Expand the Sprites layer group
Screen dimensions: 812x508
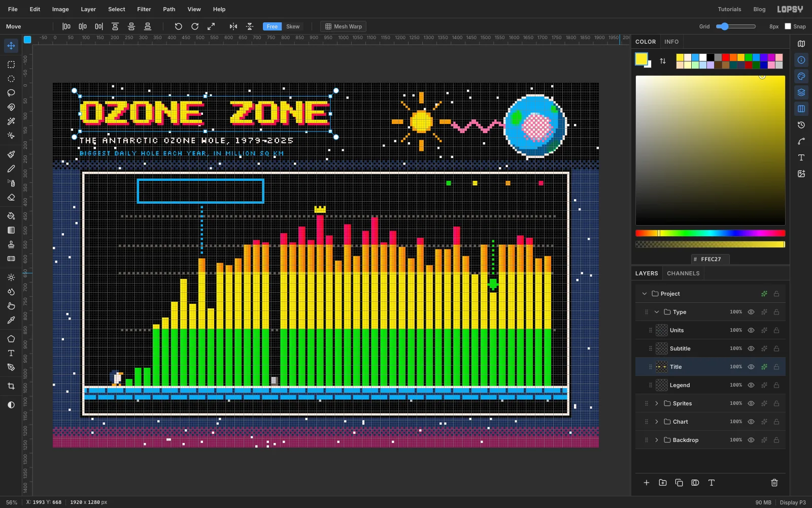click(x=657, y=403)
